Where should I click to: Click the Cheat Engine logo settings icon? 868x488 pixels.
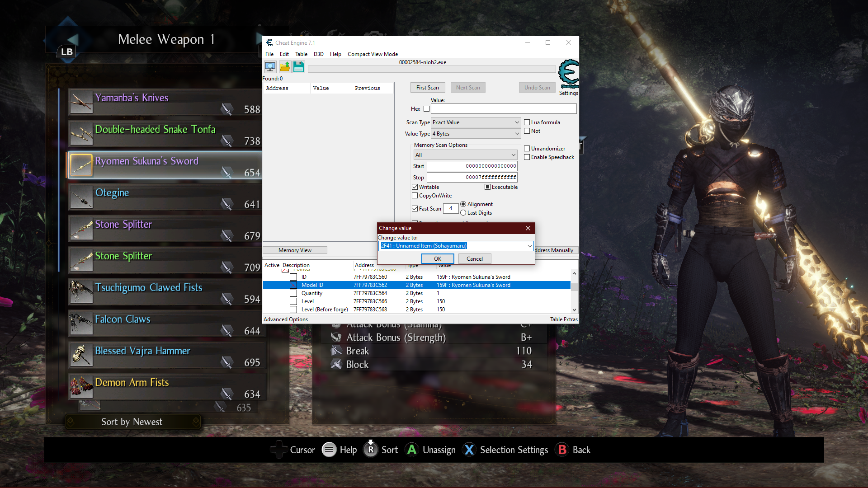coord(568,74)
